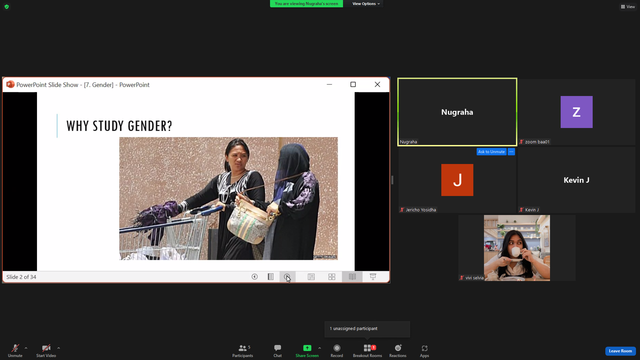Open the Reactions menu
Screen dimensions: 640x360
point(398,350)
